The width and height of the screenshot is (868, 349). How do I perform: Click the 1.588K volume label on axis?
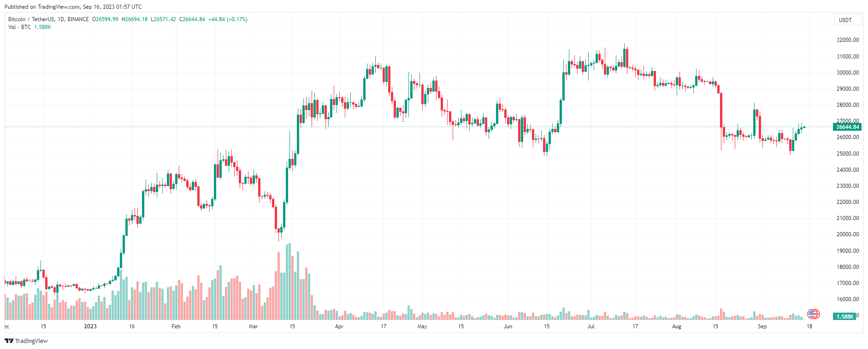844,316
